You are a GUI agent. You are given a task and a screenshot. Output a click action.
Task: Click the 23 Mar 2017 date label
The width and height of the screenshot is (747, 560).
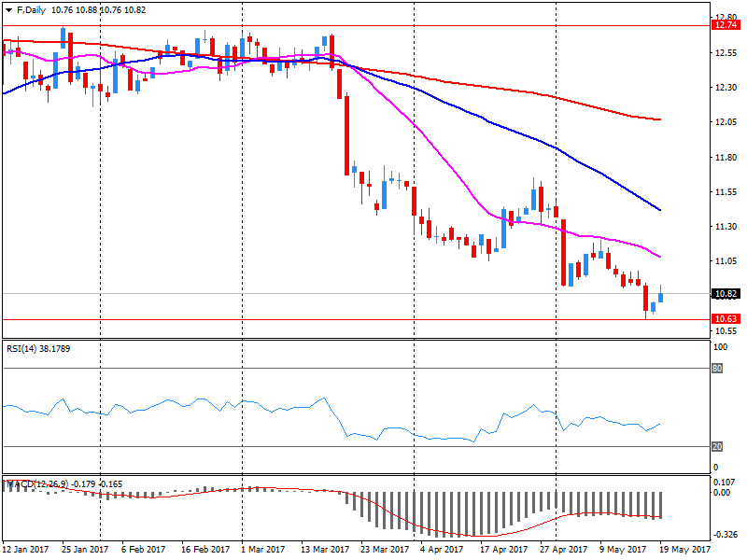tap(385, 550)
